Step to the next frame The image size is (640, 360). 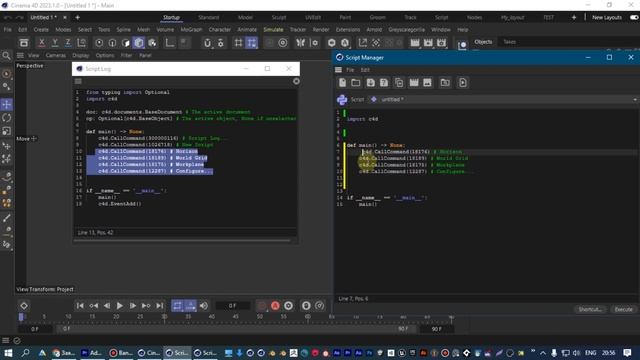click(x=133, y=306)
